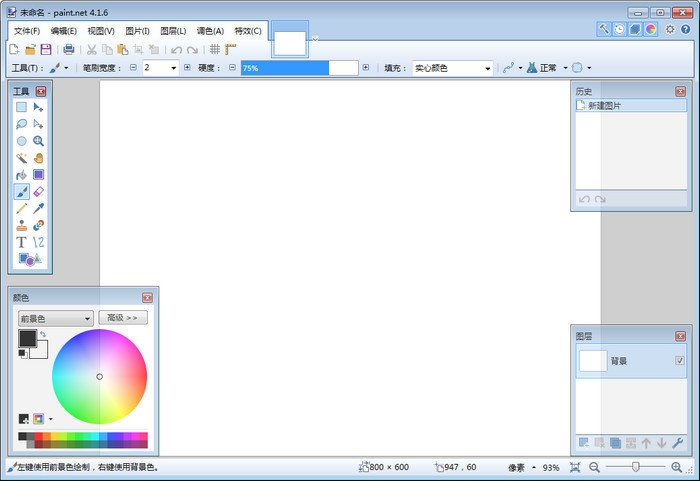This screenshot has width=700, height=481.
Task: Open the 文件(F) menu
Action: pyautogui.click(x=27, y=31)
